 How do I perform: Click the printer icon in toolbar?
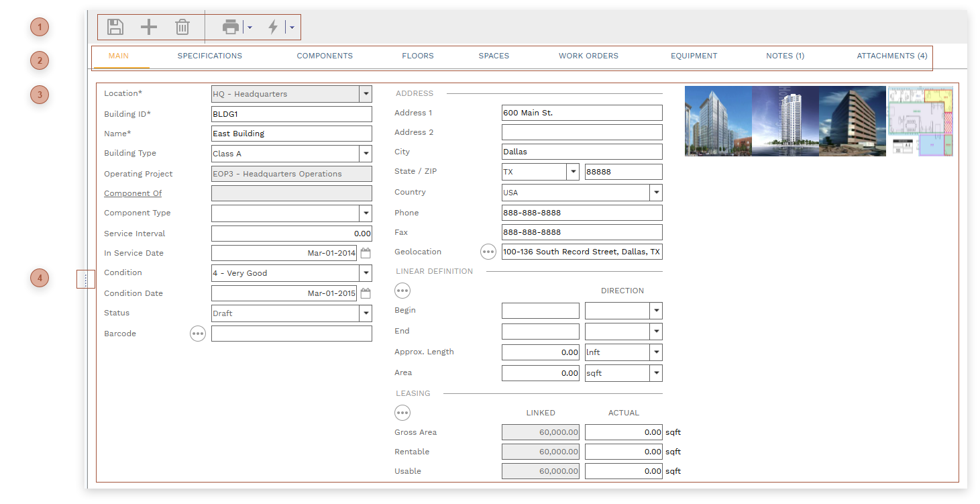point(231,27)
